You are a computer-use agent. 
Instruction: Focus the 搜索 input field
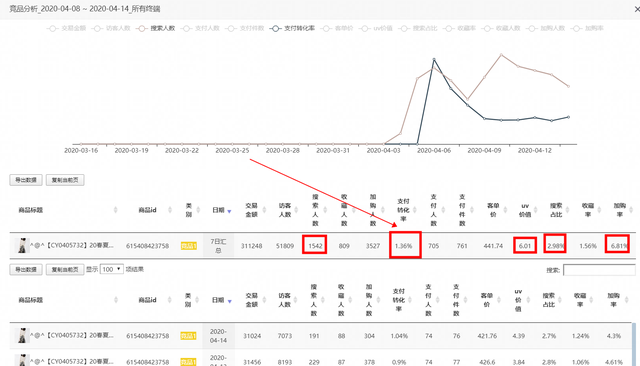point(599,270)
